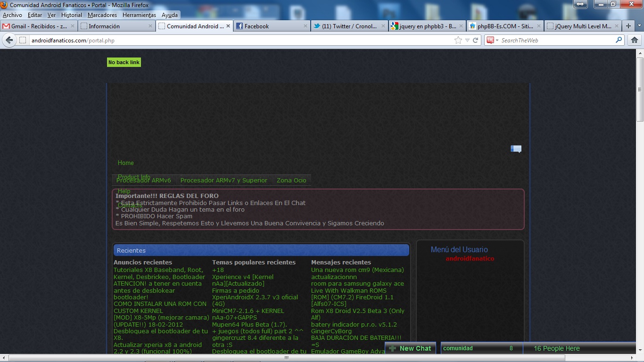Go to the Firefox home page icon
The image size is (644, 362).
635,41
